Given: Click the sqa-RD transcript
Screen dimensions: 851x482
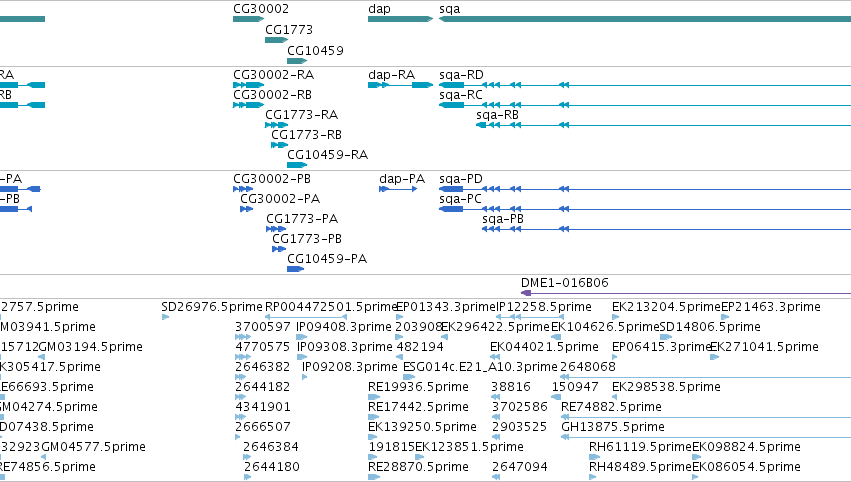Looking at the screenshot, I should point(645,85).
